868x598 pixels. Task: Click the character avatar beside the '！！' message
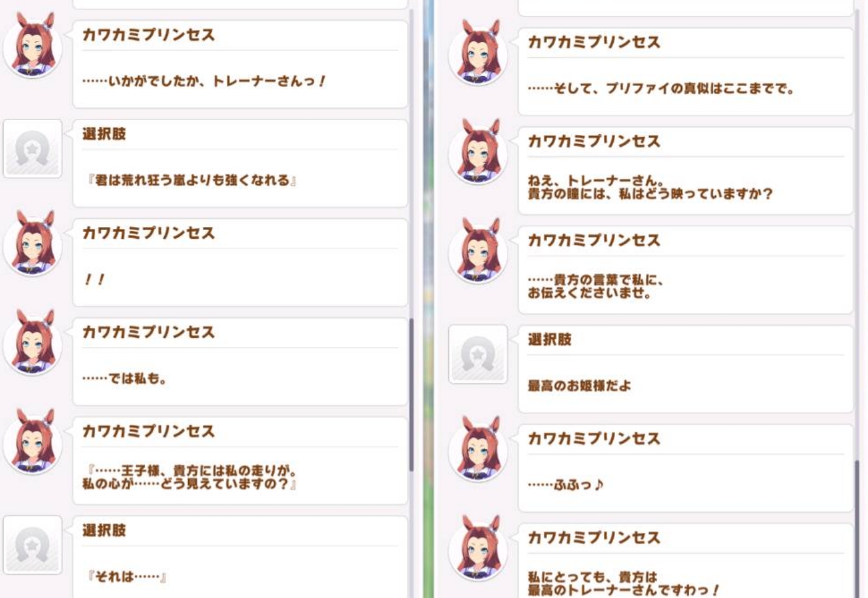33,246
